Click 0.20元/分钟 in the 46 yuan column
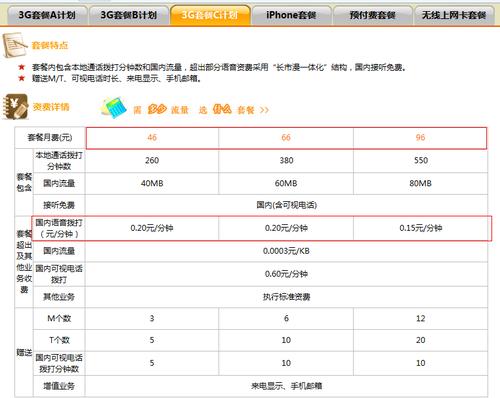The image size is (500, 398). point(152,228)
